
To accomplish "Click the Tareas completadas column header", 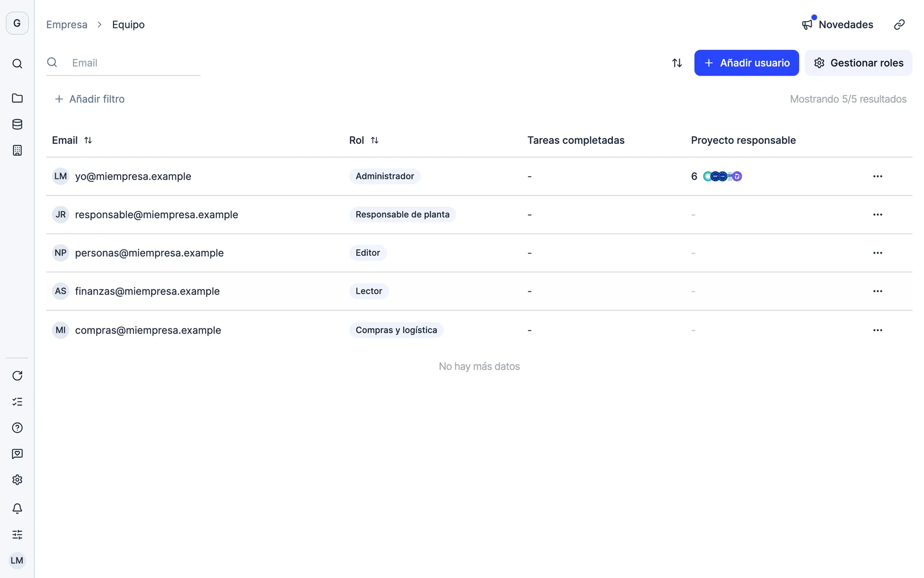I will coord(575,140).
